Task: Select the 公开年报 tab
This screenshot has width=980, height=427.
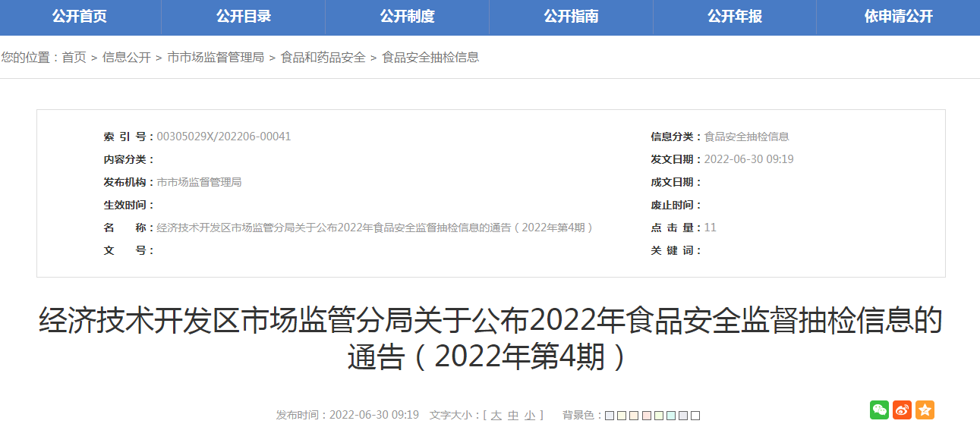Action: (x=735, y=17)
